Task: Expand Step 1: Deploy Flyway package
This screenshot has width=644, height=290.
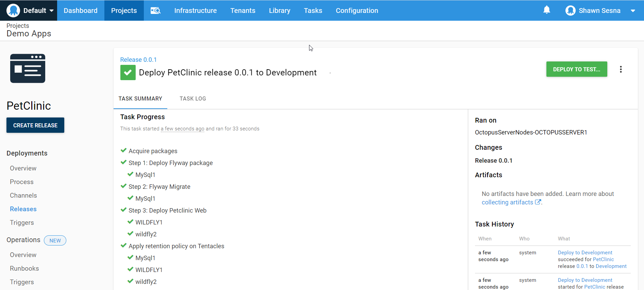Action: pos(170,163)
